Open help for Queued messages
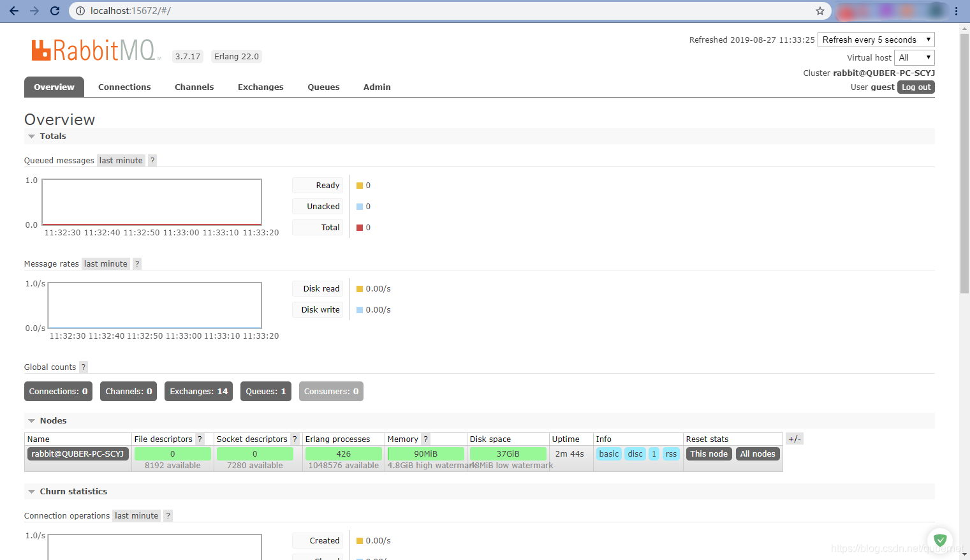970x560 pixels. 152,160
